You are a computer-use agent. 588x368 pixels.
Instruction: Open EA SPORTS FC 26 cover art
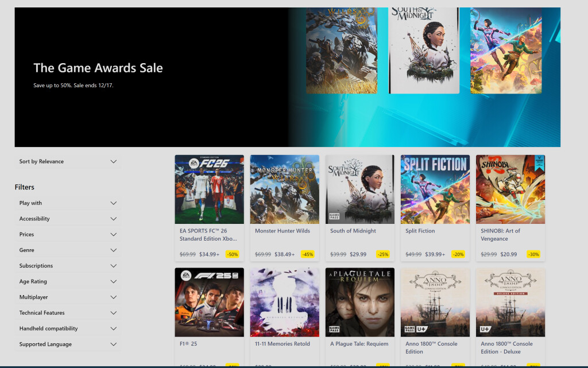209,189
